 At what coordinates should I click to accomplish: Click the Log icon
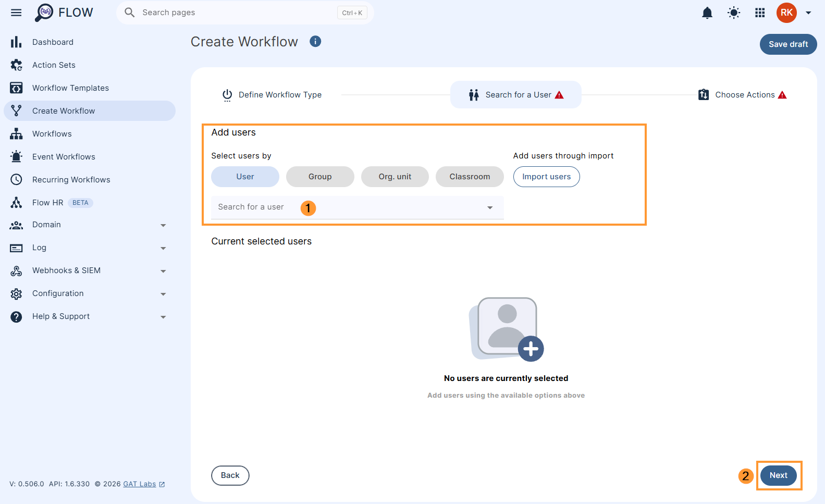coord(16,248)
